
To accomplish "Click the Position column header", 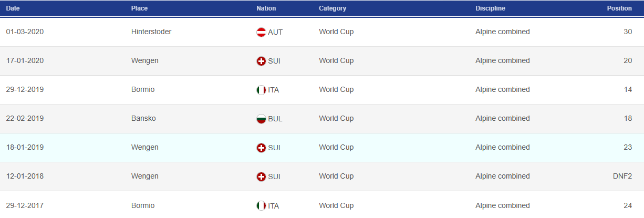I will 619,8.
